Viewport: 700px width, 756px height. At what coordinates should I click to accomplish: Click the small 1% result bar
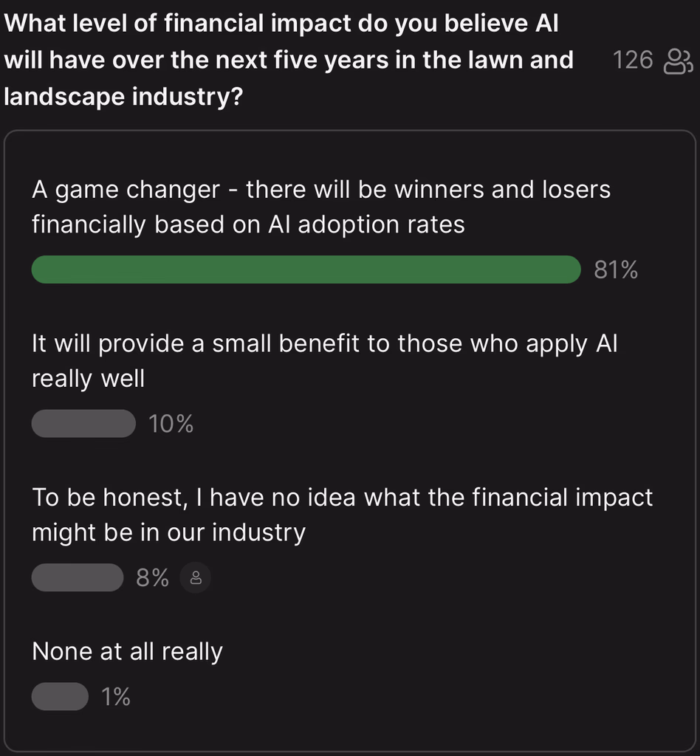tap(60, 696)
